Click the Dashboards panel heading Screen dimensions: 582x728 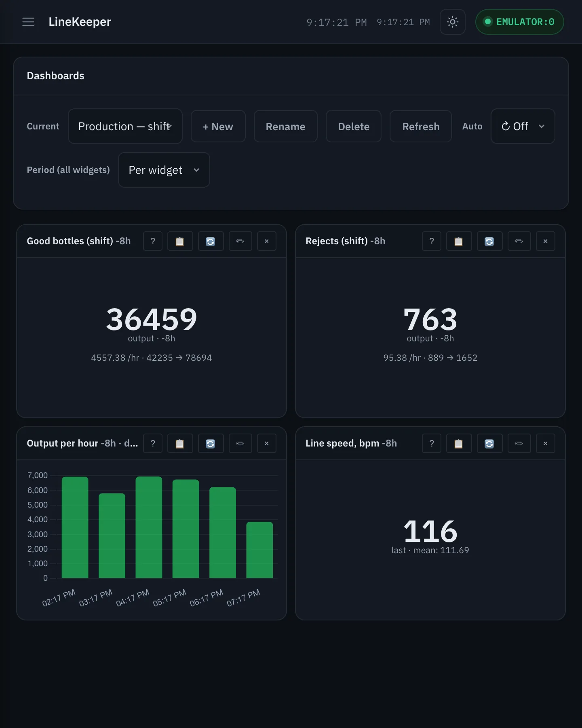[55, 76]
